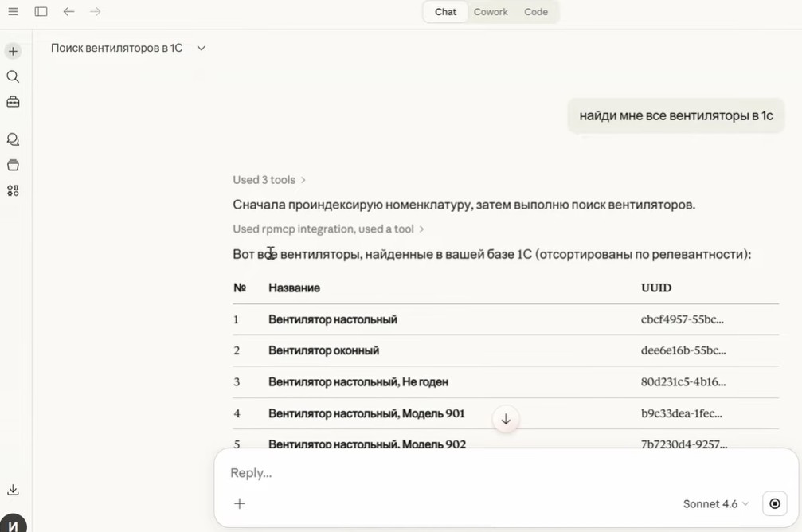Click the hamburger menu icon
802x532 pixels.
coord(13,12)
